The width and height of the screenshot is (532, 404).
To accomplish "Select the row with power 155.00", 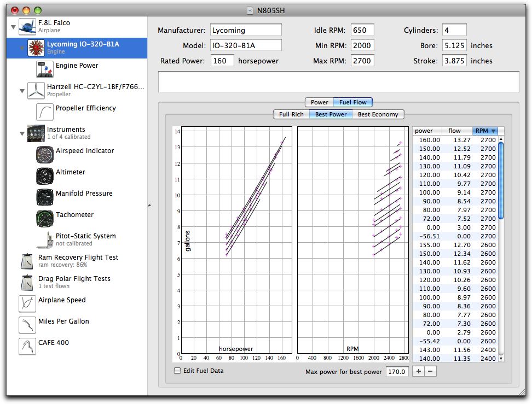I will [x=455, y=245].
